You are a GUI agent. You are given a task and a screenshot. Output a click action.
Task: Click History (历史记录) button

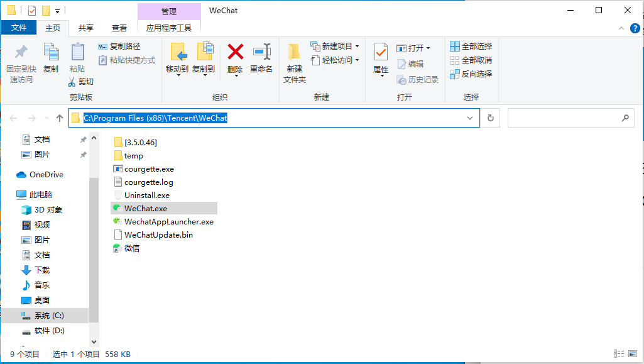click(x=417, y=80)
